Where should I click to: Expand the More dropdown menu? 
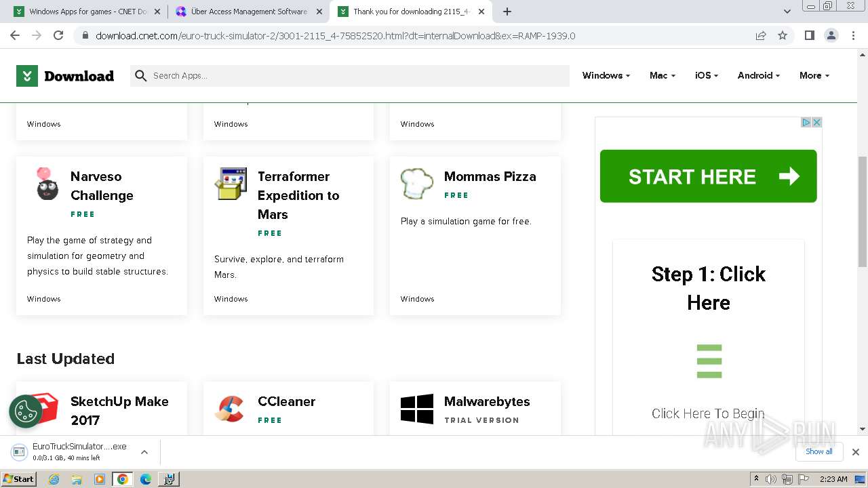click(x=814, y=75)
